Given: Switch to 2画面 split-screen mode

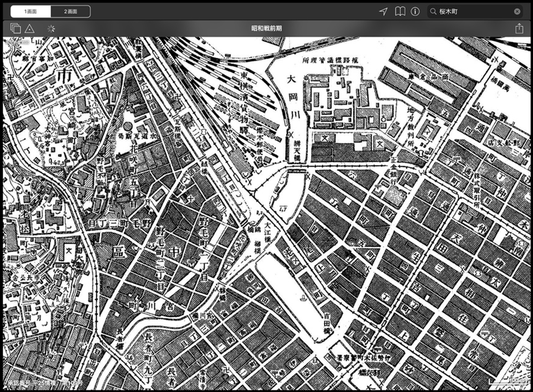Looking at the screenshot, I should (x=71, y=11).
